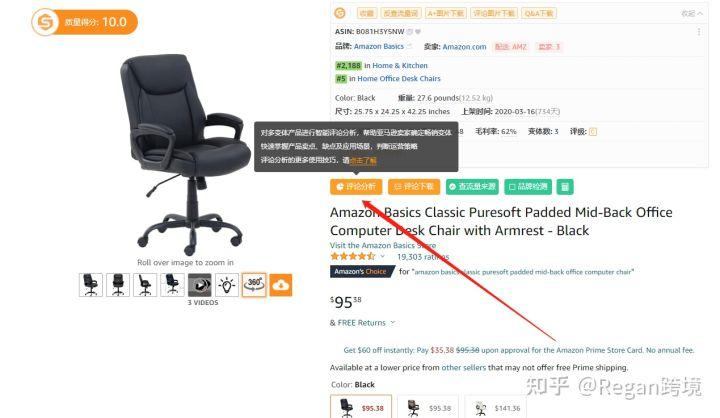The height and width of the screenshot is (418, 720).
Task: Open the three-dot options menu in panel
Action: pyautogui.click(x=699, y=32)
